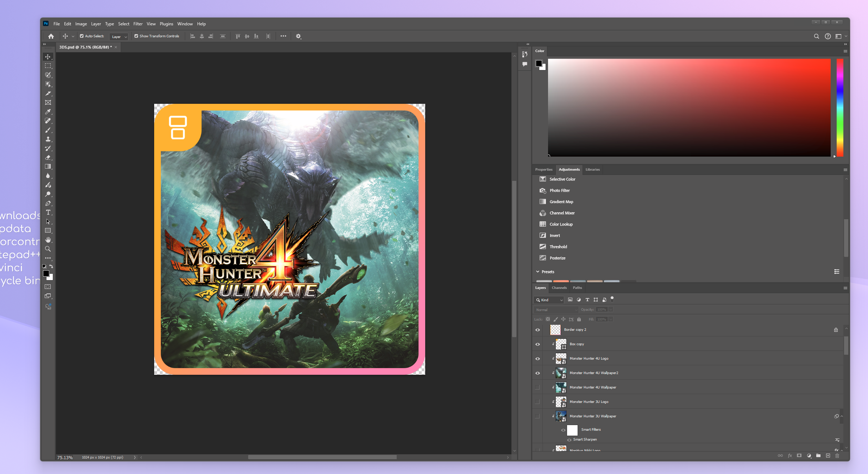Select the Horizontal Type tool

(x=48, y=213)
